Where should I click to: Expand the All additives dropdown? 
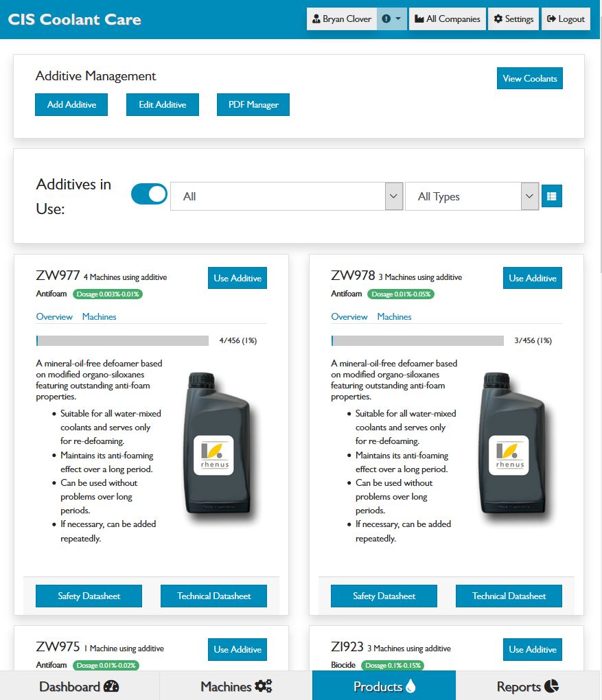(286, 196)
